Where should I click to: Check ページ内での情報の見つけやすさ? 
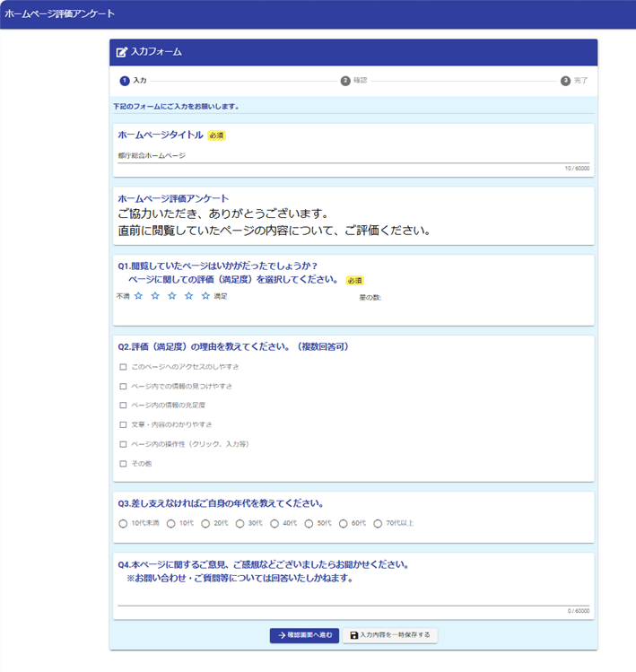[x=123, y=386]
